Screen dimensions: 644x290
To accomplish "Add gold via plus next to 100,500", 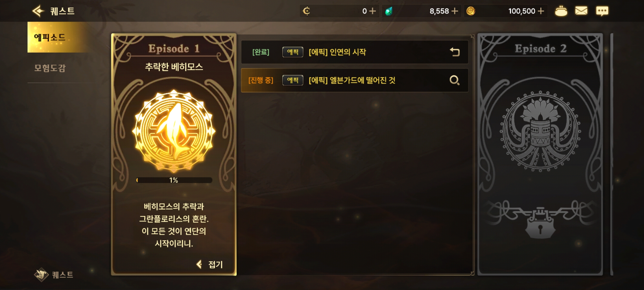I will point(541,11).
